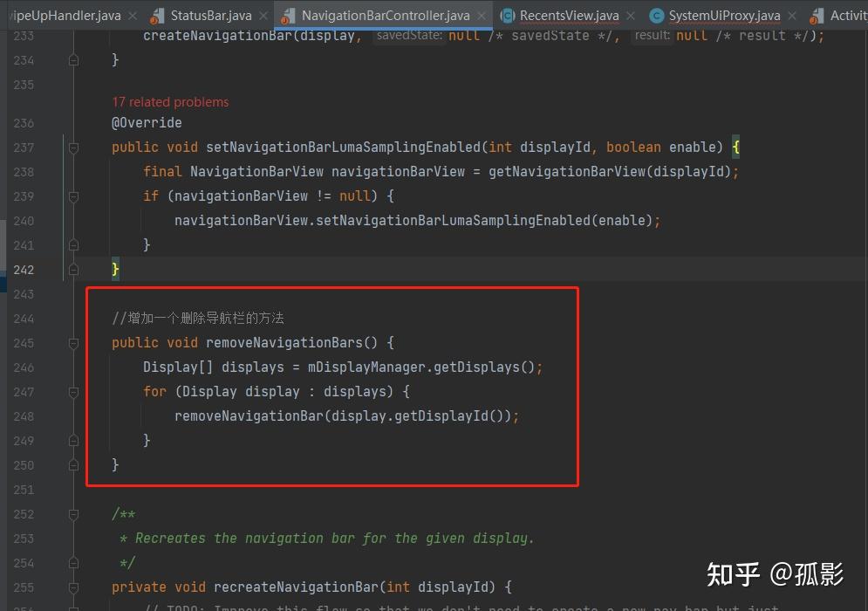This screenshot has width=868, height=611.
Task: Click fold end marker at line 249
Action: [x=73, y=441]
